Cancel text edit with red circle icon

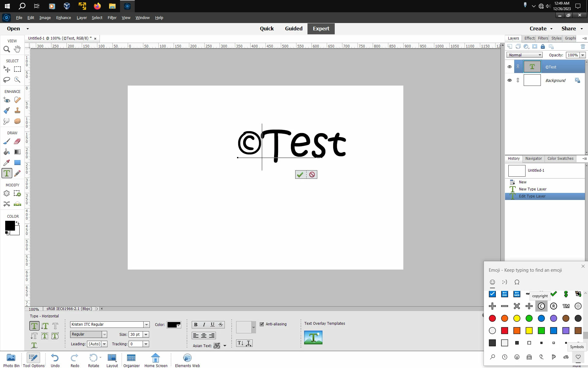pos(312,174)
